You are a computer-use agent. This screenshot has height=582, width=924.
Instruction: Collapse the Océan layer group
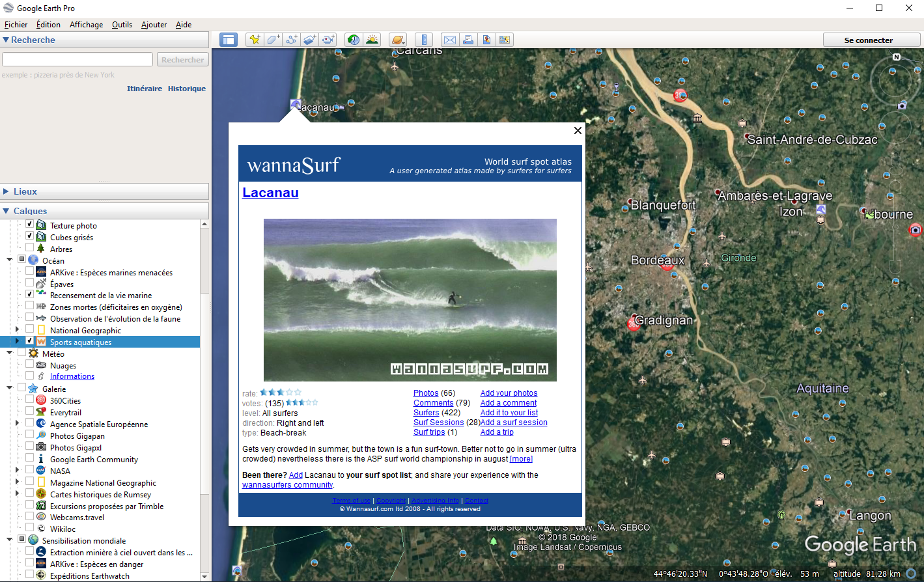(x=10, y=260)
